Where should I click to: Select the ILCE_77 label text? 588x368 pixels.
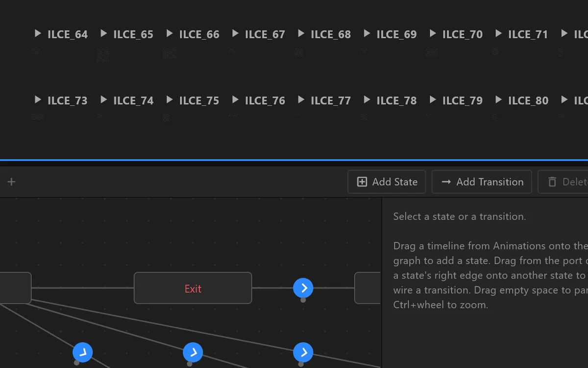click(331, 101)
